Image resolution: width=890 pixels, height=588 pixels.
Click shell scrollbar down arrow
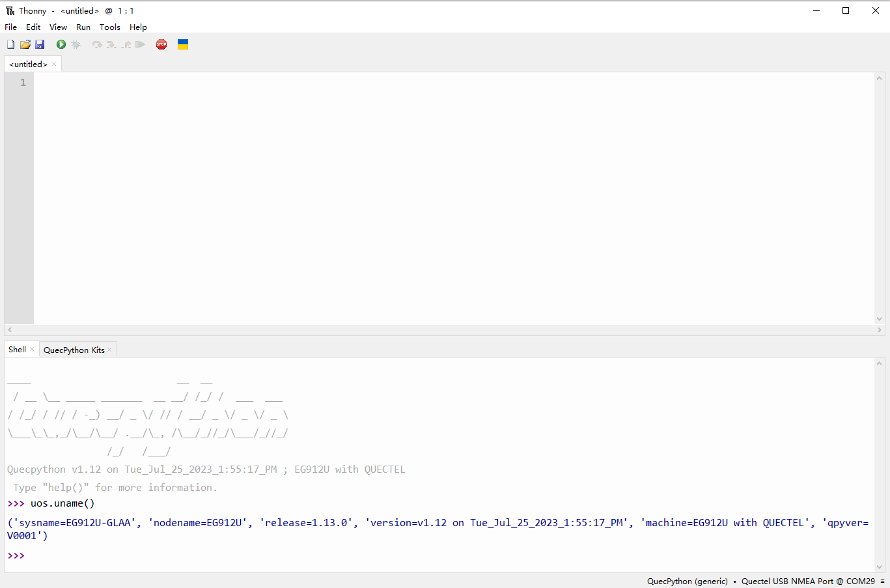tap(880, 567)
